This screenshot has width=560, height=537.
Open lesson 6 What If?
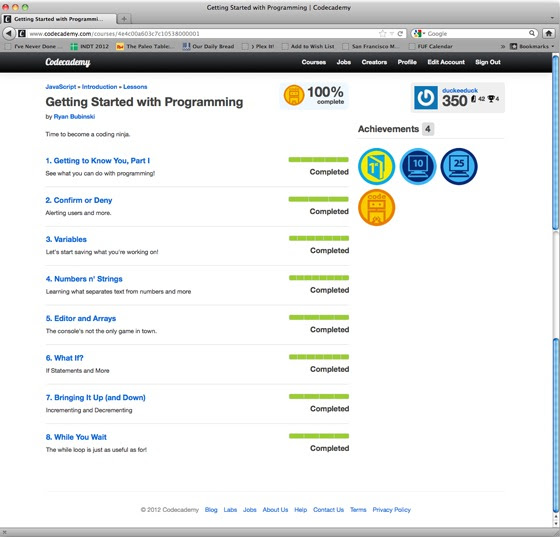pos(64,358)
